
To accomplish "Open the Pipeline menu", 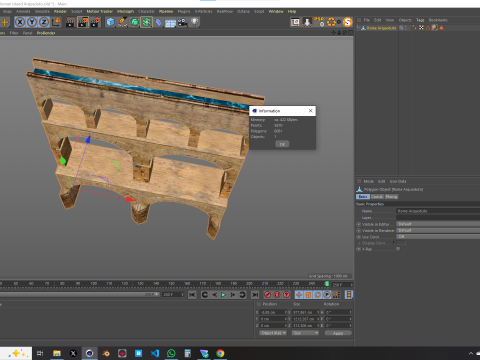I will pyautogui.click(x=166, y=11).
